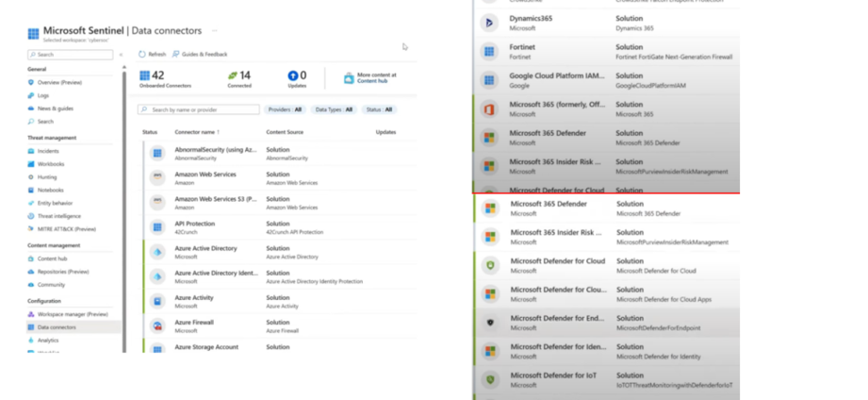868x400 pixels.
Task: Click the Azure Storage Account row icon
Action: coord(157,349)
